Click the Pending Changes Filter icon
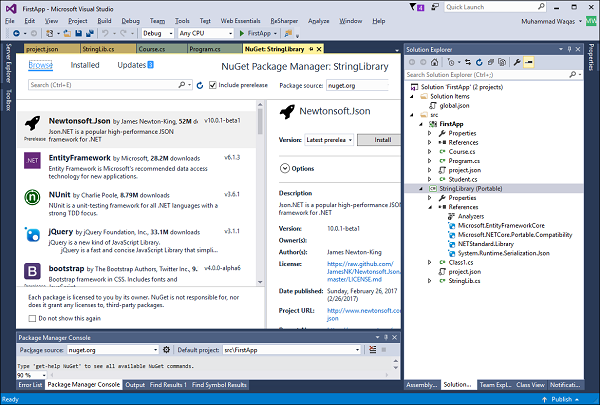This screenshot has width=600, height=405. [452, 62]
